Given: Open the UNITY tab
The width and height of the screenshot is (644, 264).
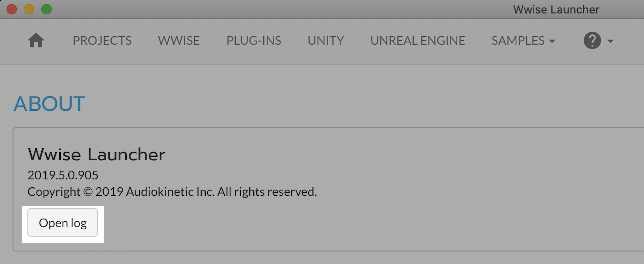Looking at the screenshot, I should point(326,41).
